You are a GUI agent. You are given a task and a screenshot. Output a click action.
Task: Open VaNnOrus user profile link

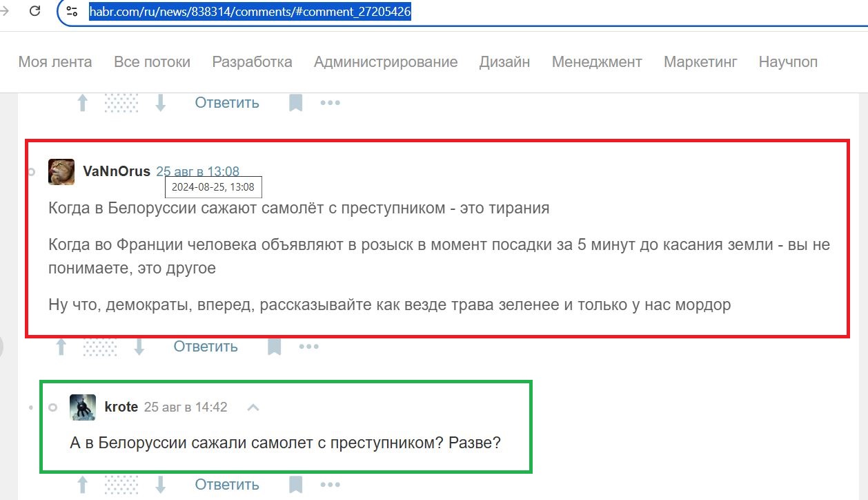point(117,171)
